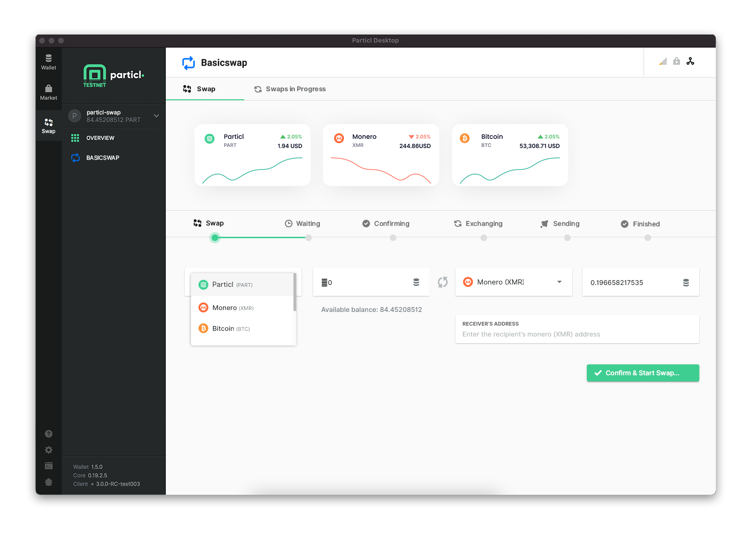Click the Bitcoin card coin icon
The width and height of the screenshot is (756, 535).
pos(465,138)
